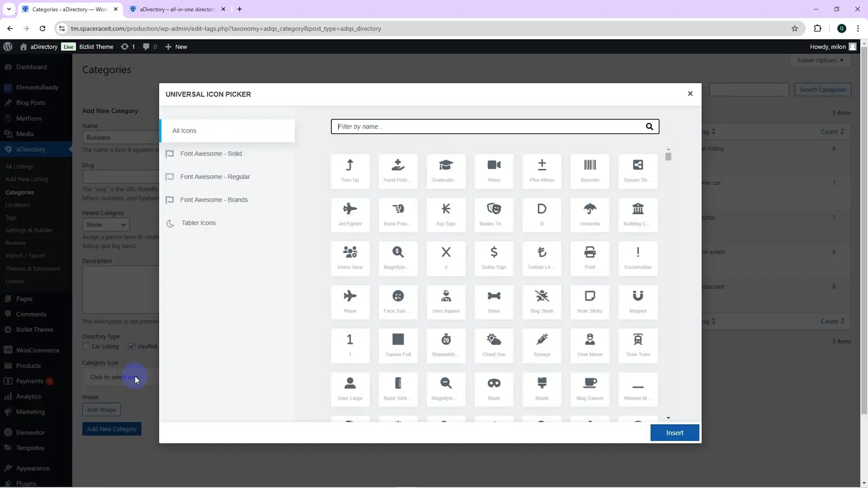Select the Syringe icon
868x488 pixels.
pos(542,346)
